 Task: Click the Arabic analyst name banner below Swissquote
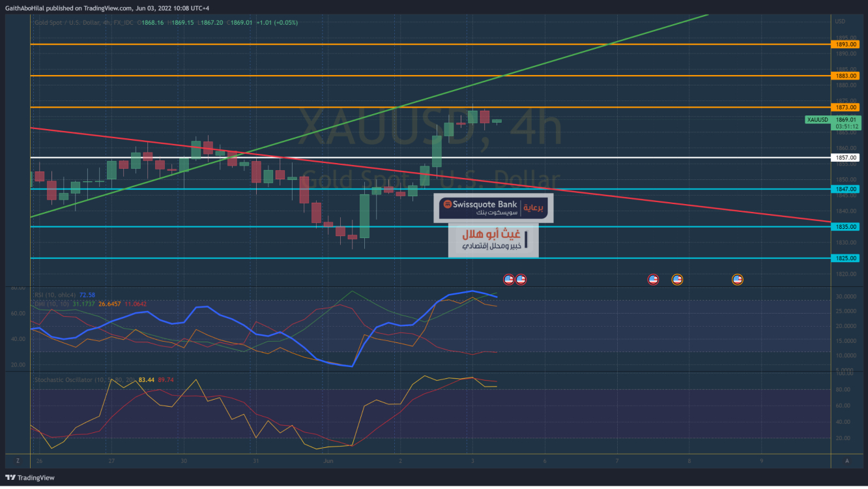[493, 239]
